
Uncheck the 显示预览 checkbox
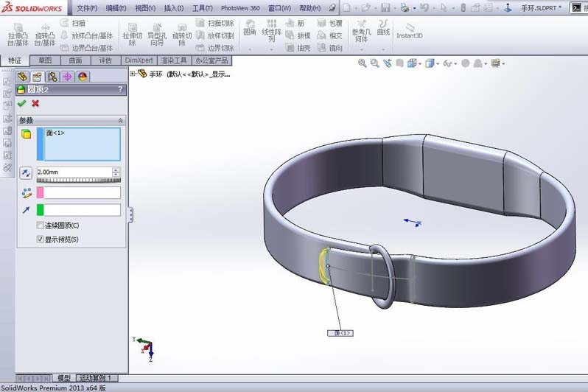40,239
